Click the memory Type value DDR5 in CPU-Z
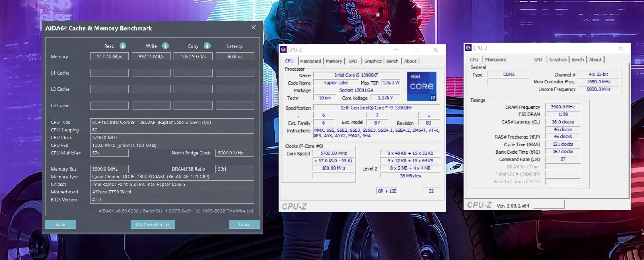Viewport: 644px width, 260px height. (x=509, y=75)
